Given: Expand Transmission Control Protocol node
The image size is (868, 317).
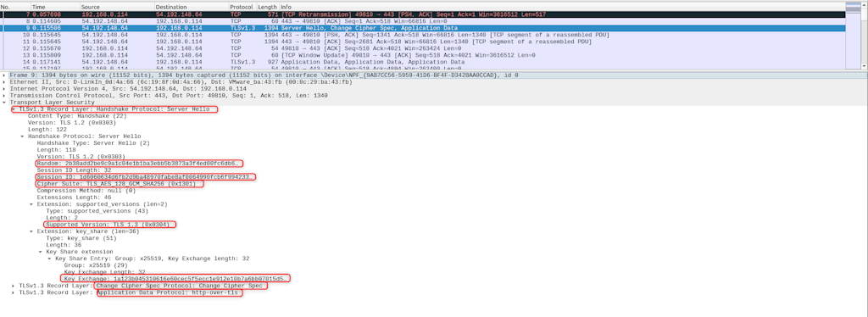Looking at the screenshot, I should pos(4,95).
